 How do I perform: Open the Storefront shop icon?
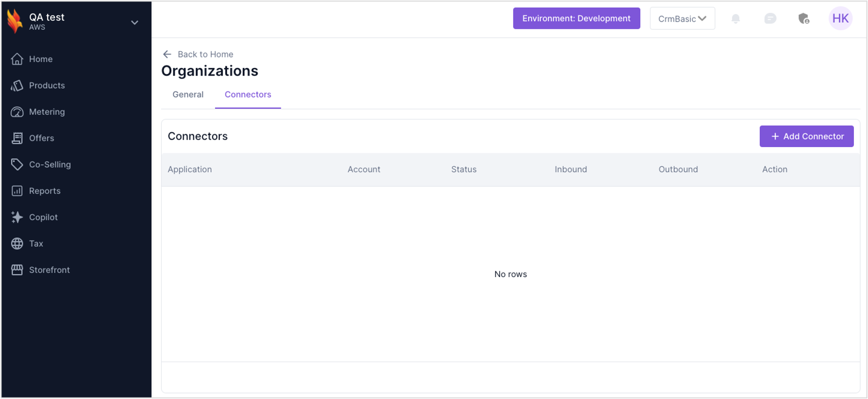pos(17,270)
